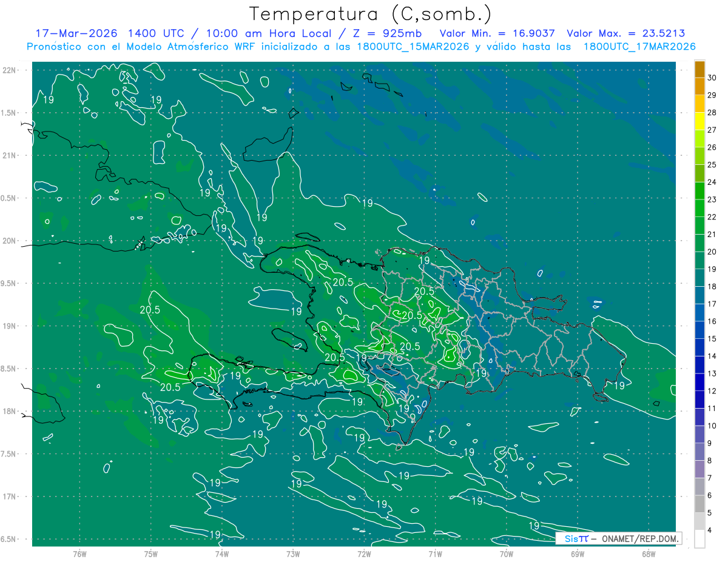The width and height of the screenshot is (728, 562).
Task: Click legend swatch between 11 and 12
Action: coord(699,400)
